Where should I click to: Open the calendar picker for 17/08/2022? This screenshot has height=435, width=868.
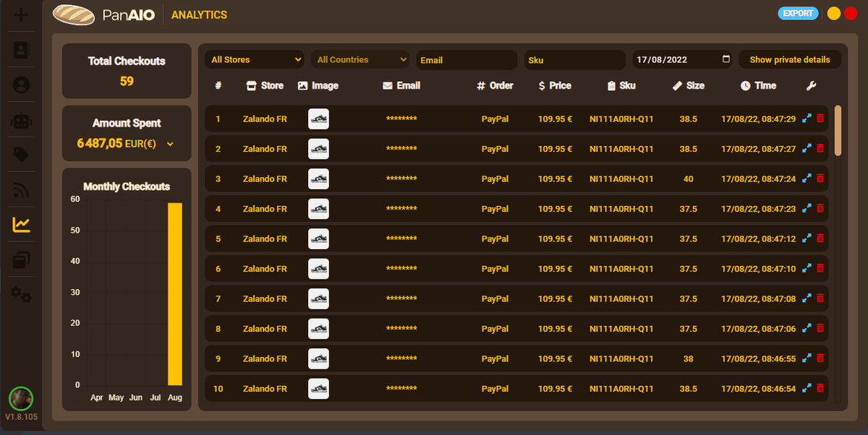[726, 59]
